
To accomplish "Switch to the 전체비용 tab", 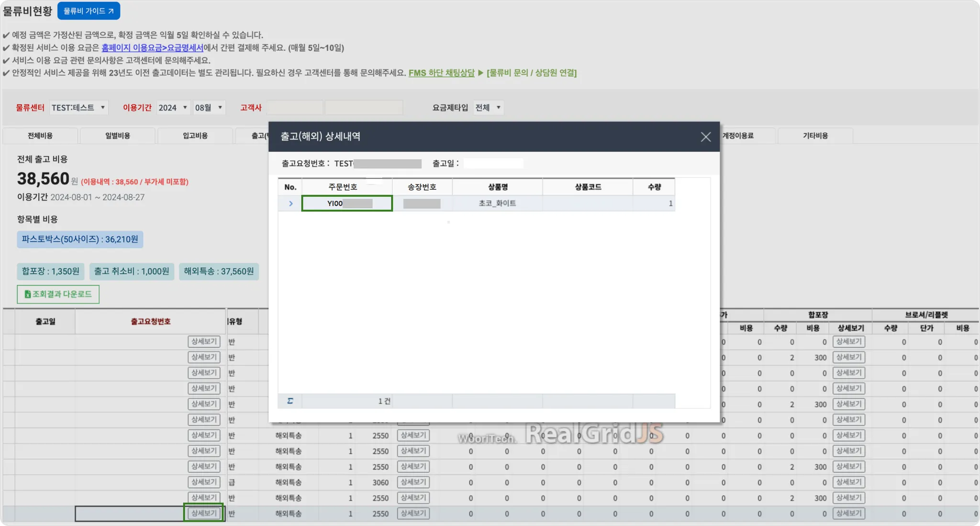I will point(40,136).
